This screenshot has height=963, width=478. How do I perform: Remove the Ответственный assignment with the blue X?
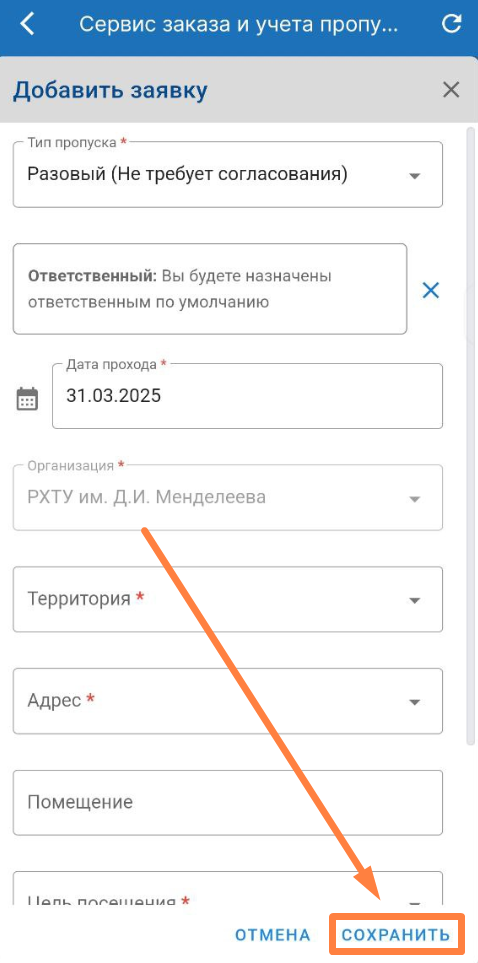[431, 290]
